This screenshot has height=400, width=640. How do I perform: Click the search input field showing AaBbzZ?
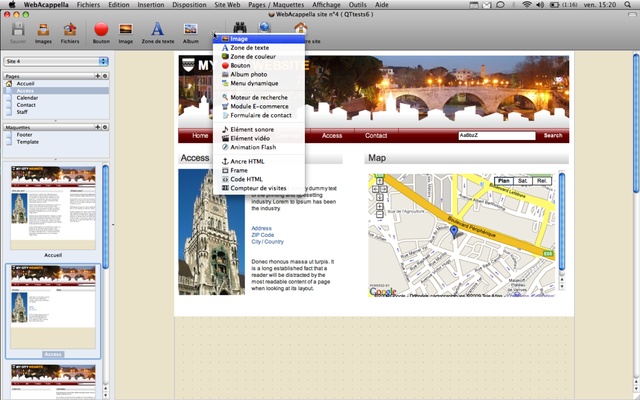[x=497, y=136]
